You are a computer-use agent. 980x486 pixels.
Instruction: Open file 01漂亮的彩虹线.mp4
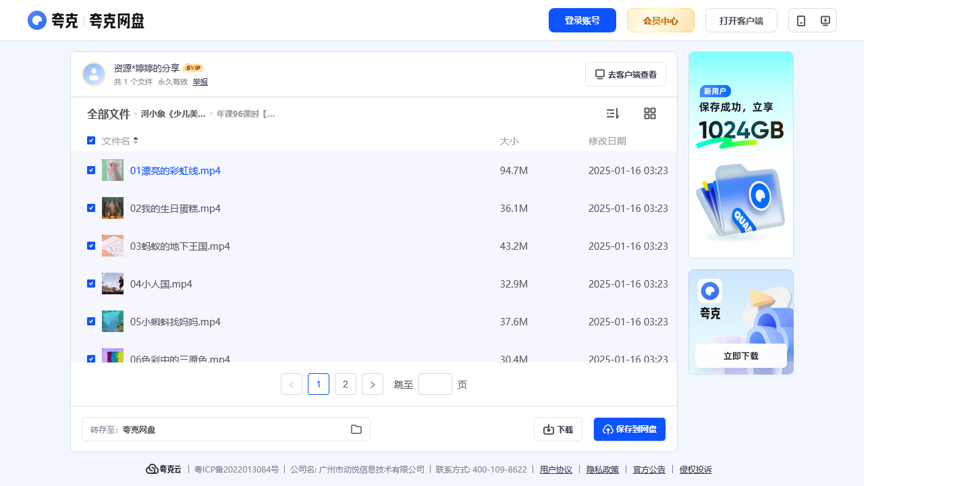click(175, 171)
